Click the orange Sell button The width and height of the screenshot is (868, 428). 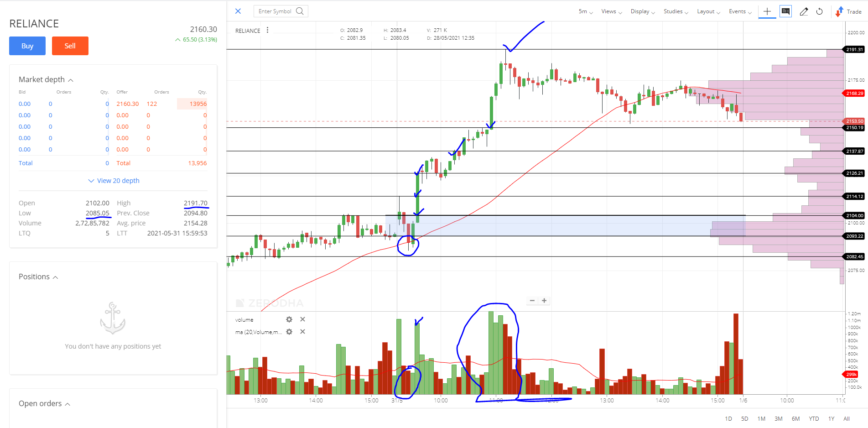tap(70, 46)
